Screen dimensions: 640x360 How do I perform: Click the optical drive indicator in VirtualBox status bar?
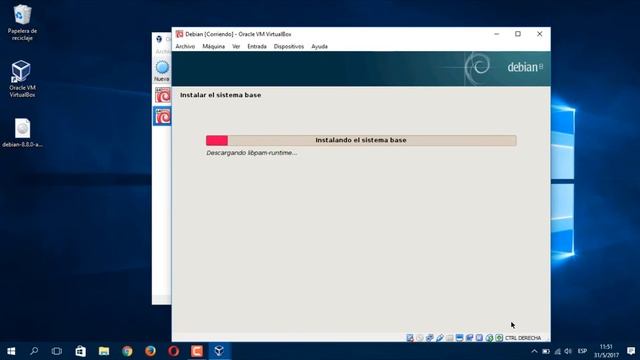point(420,338)
